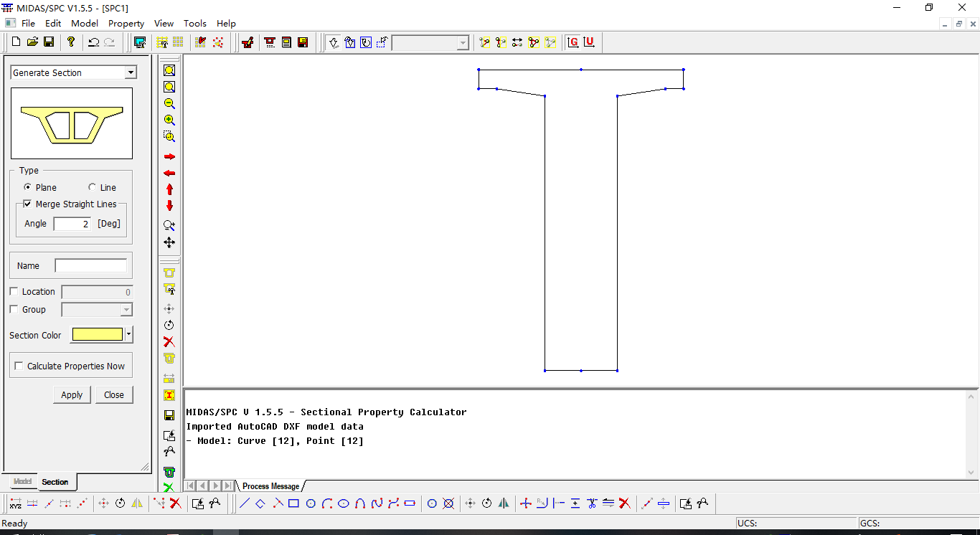Switch to the Model tab
980x535 pixels.
tap(22, 482)
